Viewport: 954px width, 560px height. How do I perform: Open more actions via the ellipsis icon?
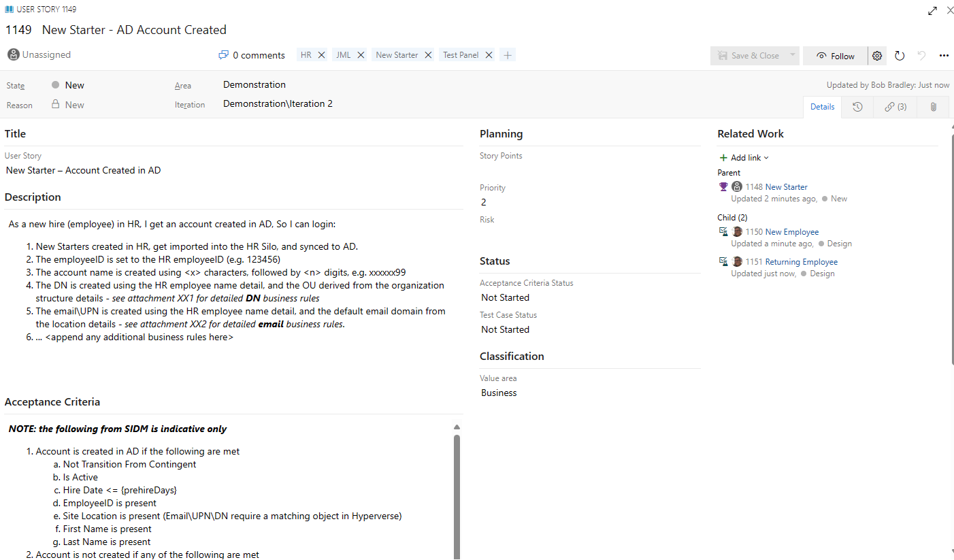[x=944, y=55]
